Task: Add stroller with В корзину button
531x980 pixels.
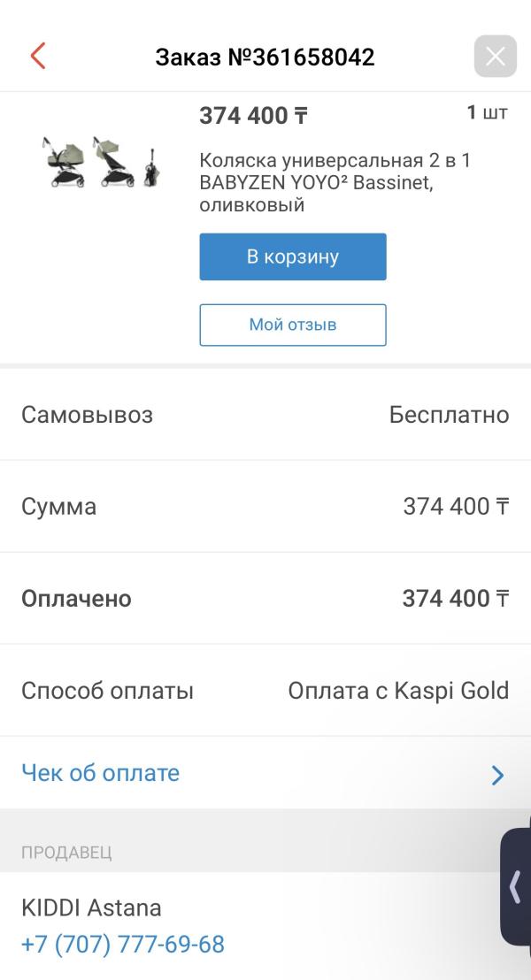Action: (293, 256)
